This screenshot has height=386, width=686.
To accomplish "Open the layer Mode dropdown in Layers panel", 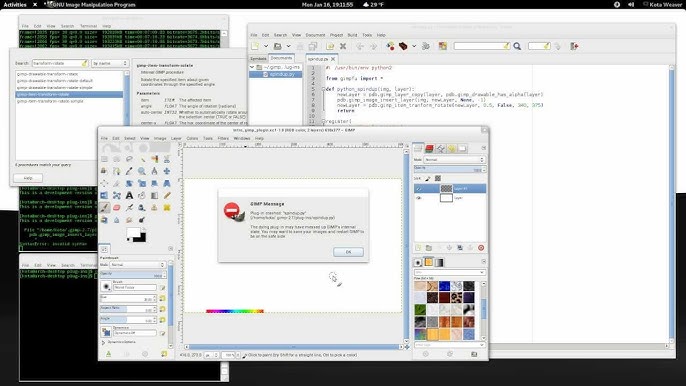I will (454, 160).
